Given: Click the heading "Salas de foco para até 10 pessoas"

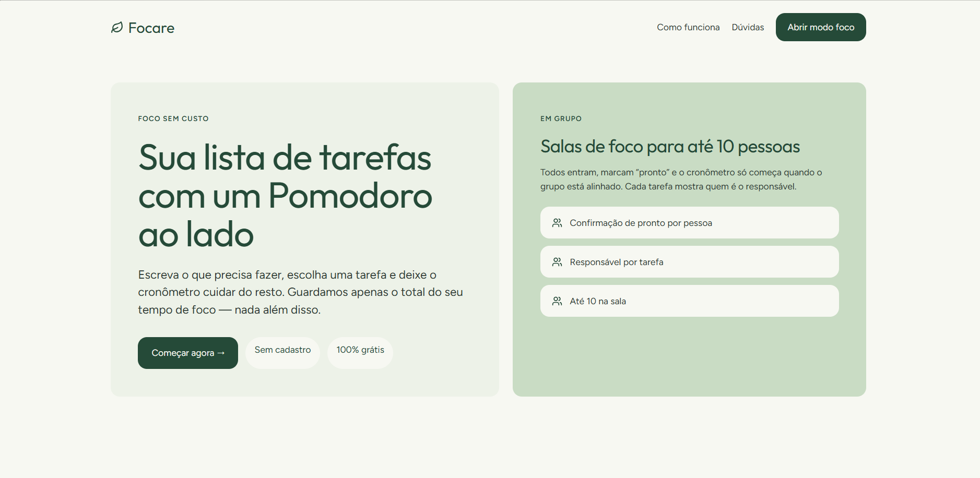Looking at the screenshot, I should (670, 147).
